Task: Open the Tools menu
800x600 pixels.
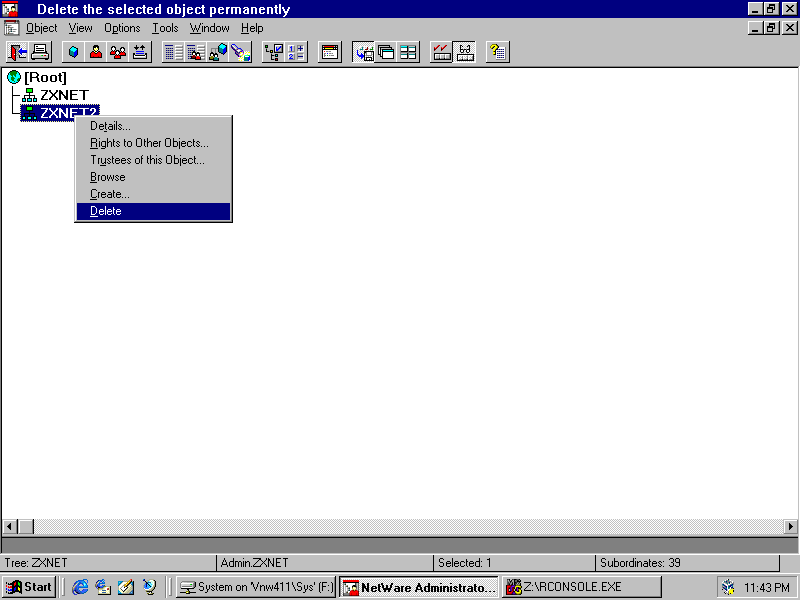Action: click(165, 28)
